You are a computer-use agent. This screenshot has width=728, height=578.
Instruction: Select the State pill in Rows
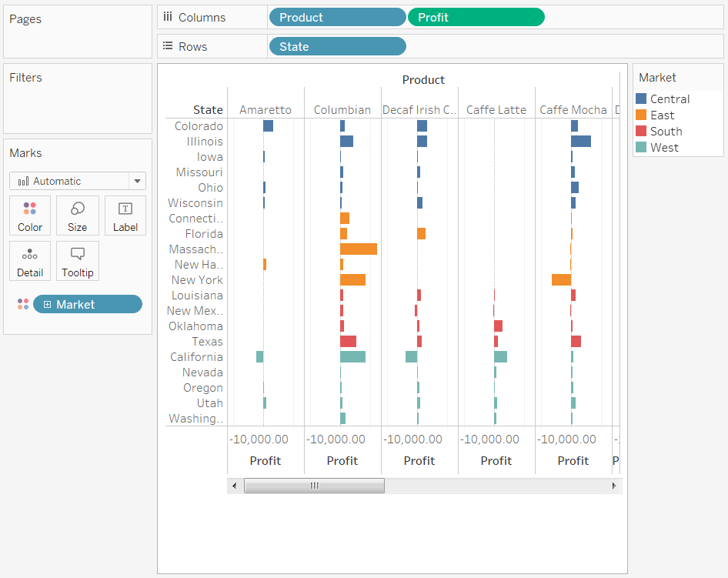(337, 46)
